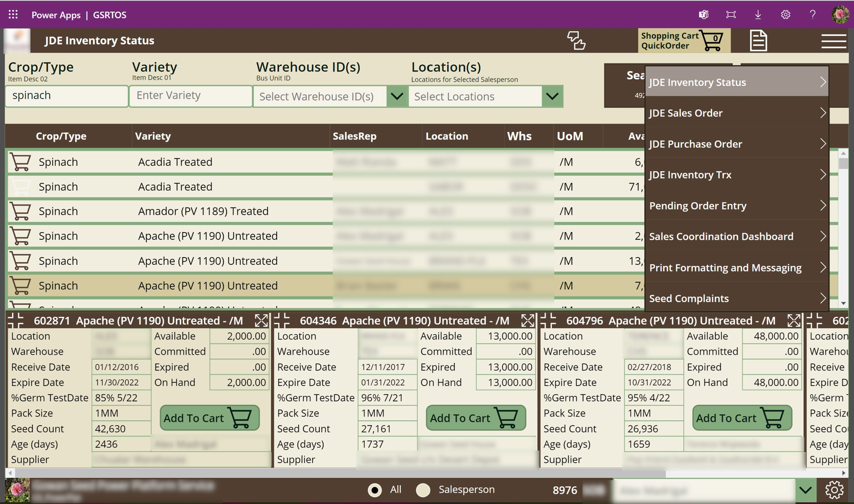Image resolution: width=854 pixels, height=504 pixels.
Task: Toggle the hamburger menu
Action: (834, 41)
